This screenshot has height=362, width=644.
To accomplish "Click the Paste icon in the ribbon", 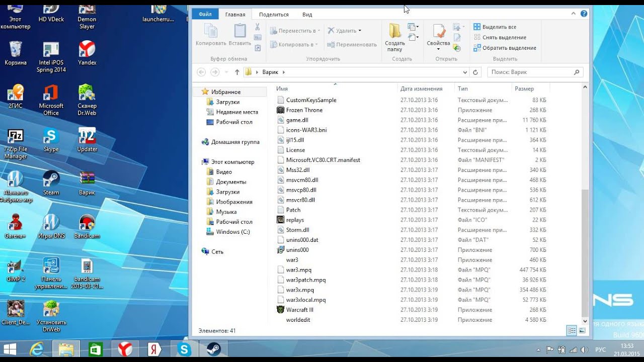I will (240, 31).
